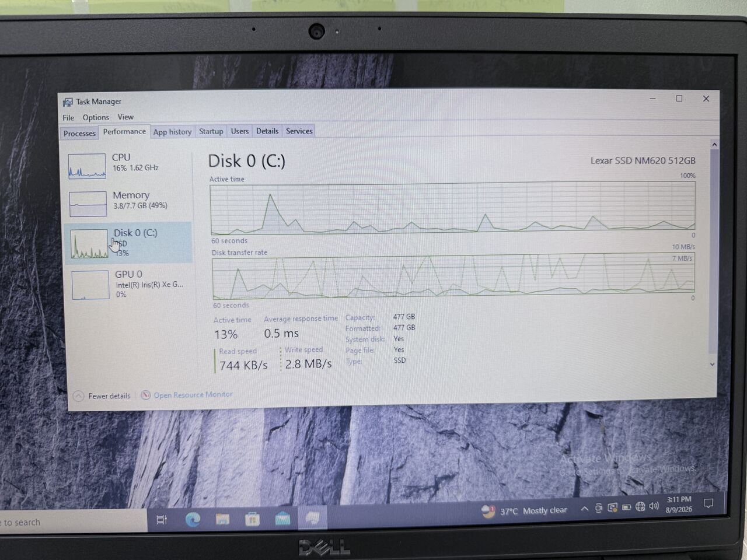Click the GPU 0 mini graph thumbnail
This screenshot has height=560, width=747.
[90, 285]
